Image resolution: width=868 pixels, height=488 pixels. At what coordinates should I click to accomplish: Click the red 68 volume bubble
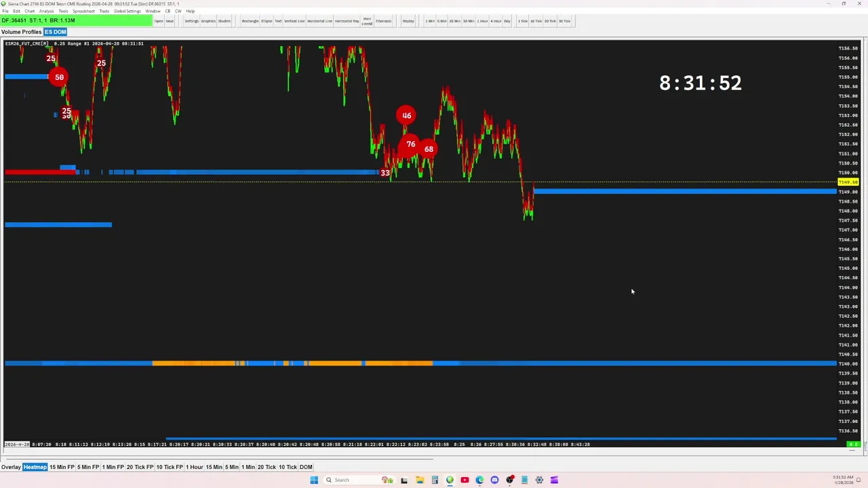click(429, 149)
